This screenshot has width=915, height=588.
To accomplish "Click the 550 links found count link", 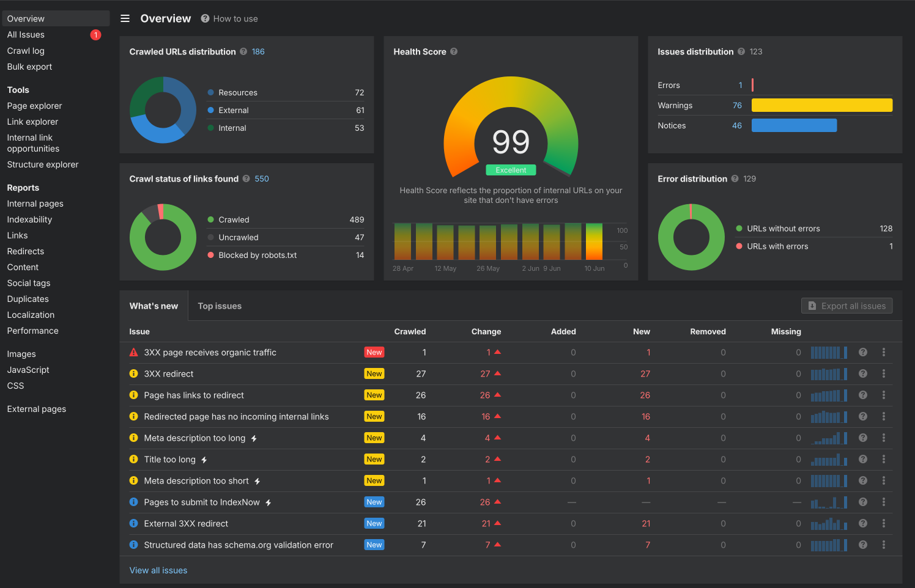I will pos(262,178).
